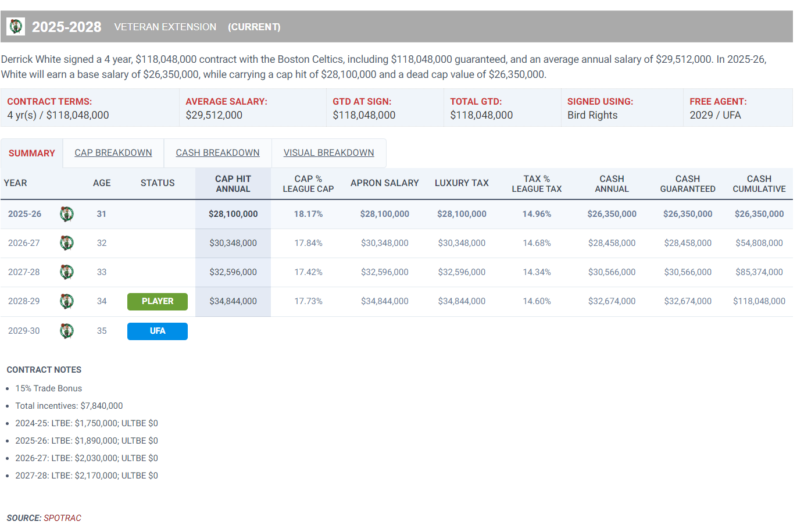Image resolution: width=797 pixels, height=532 pixels.
Task: Select the 2025-26 season year cell
Action: [24, 214]
